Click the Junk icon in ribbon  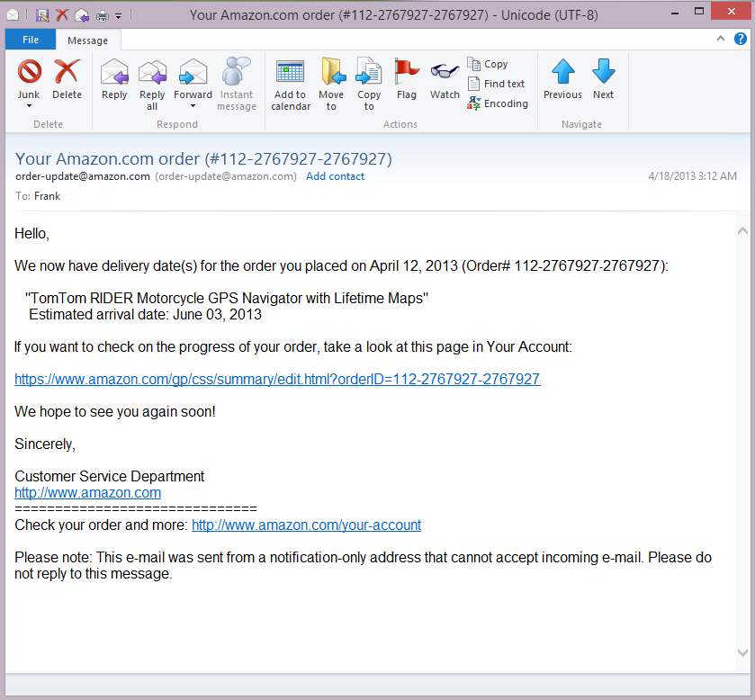tap(30, 71)
